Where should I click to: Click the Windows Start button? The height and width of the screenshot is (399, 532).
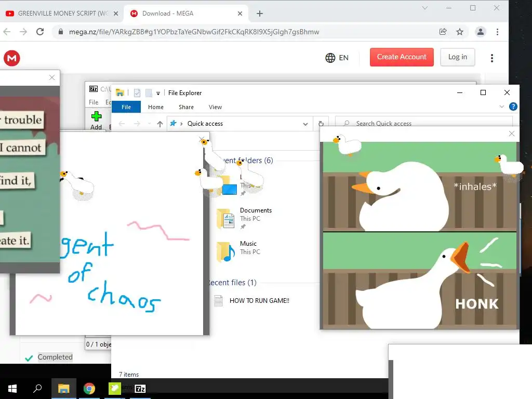pos(12,389)
